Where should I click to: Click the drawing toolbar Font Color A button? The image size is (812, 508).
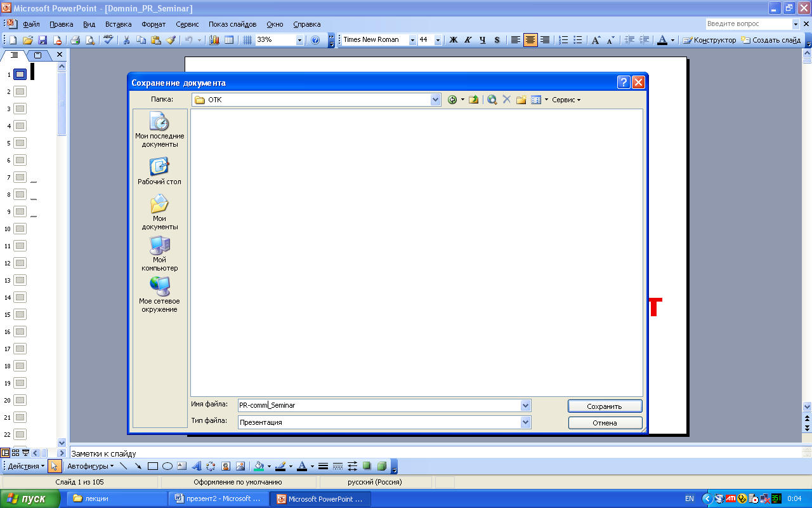(x=302, y=466)
